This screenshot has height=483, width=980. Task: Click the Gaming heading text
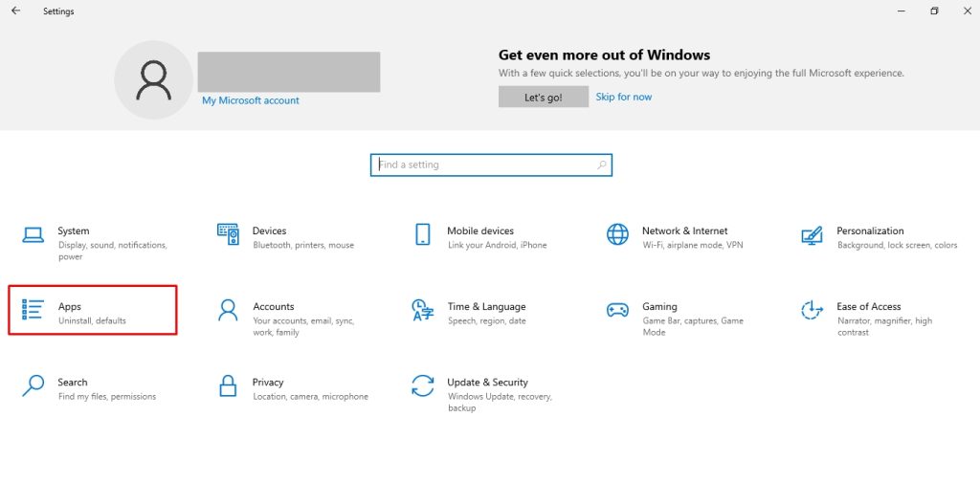pyautogui.click(x=659, y=307)
